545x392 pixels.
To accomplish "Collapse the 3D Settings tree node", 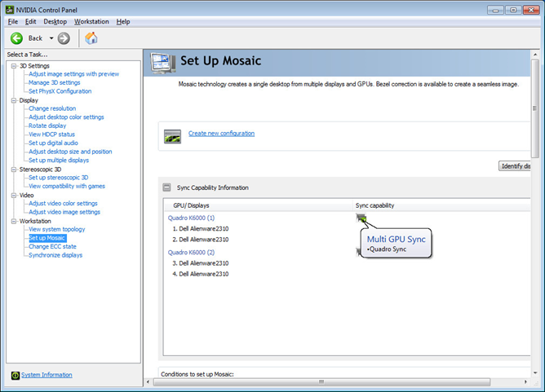I will [13, 65].
